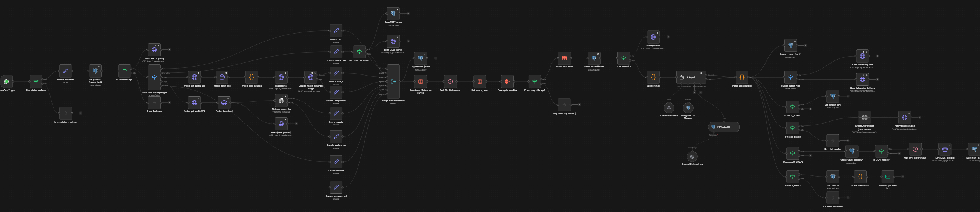Image resolution: width=980 pixels, height=212 pixels.
Task: Open the Branch: interactive edit node
Action: (336, 52)
